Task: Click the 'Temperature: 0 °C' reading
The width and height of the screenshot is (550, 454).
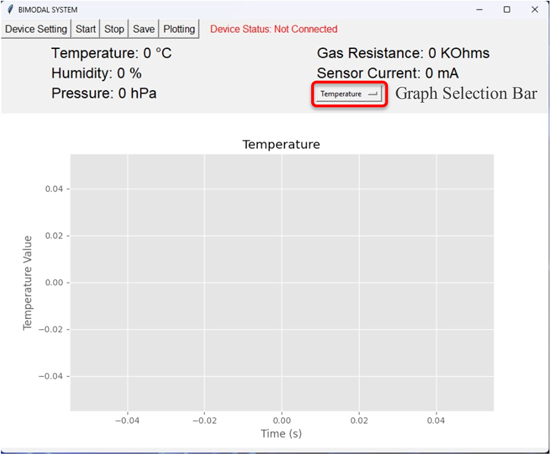Action: point(112,53)
